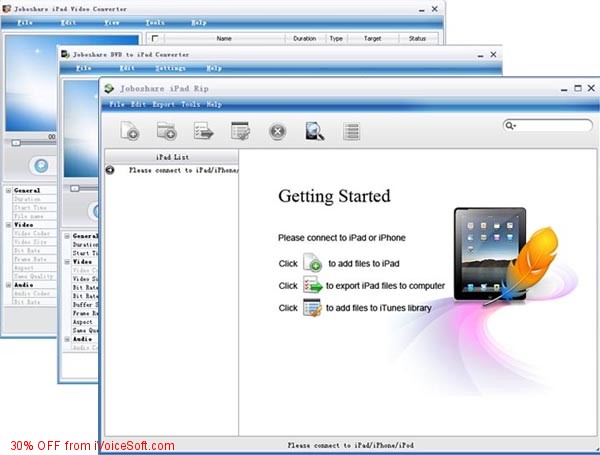Click the iPad Video Converter title bar icon
The width and height of the screenshot is (600, 455).
7,8
